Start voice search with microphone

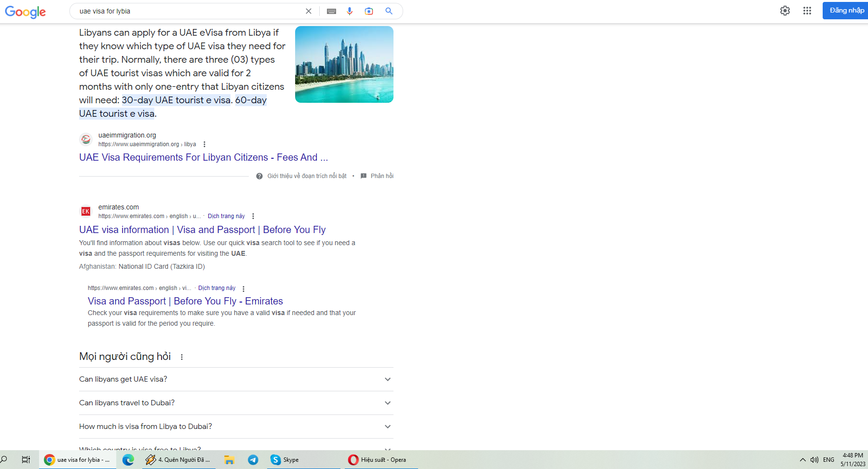pos(350,11)
